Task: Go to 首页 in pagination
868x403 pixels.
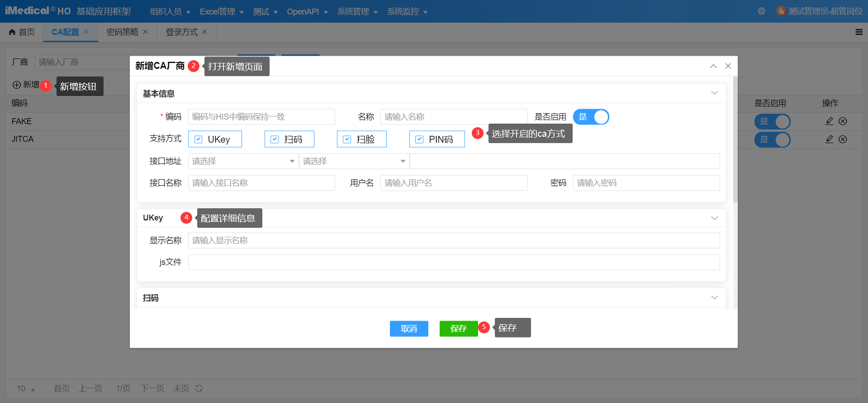Action: pos(62,389)
